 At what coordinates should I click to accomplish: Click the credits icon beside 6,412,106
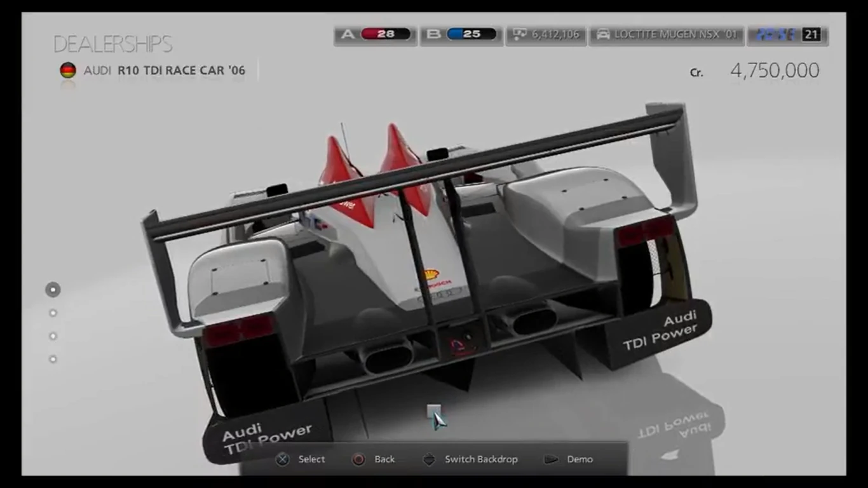(x=520, y=34)
